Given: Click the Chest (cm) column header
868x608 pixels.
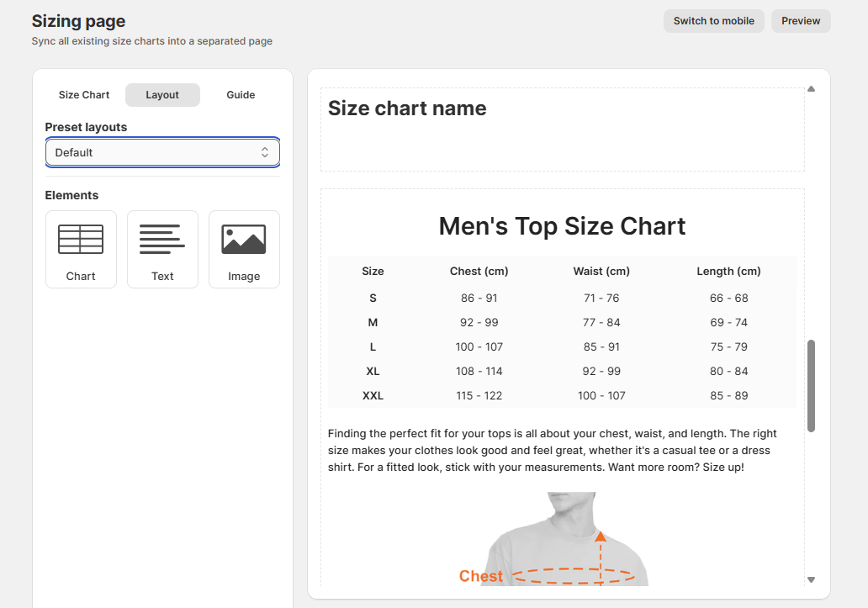Looking at the screenshot, I should click(x=479, y=271).
